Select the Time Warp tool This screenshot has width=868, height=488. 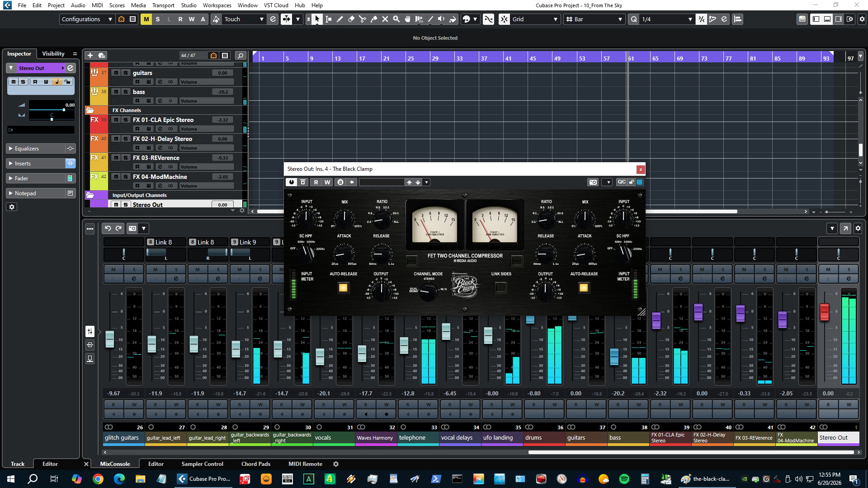(x=419, y=19)
